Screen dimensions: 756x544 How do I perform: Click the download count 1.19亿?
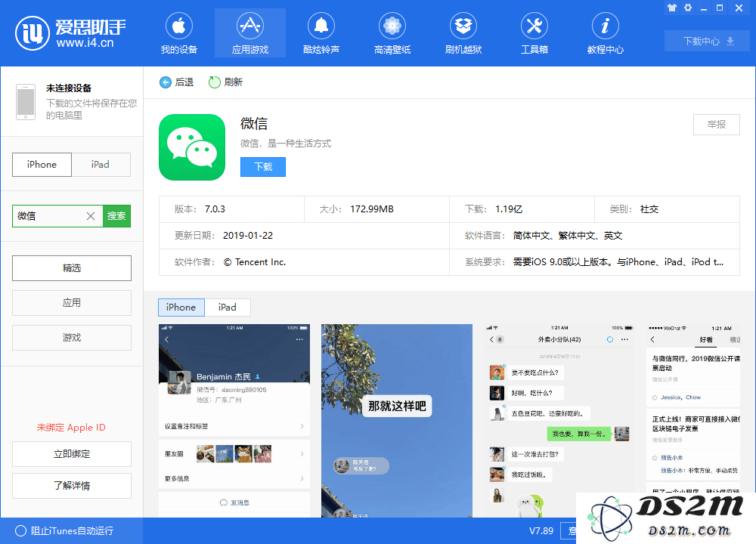pos(509,209)
